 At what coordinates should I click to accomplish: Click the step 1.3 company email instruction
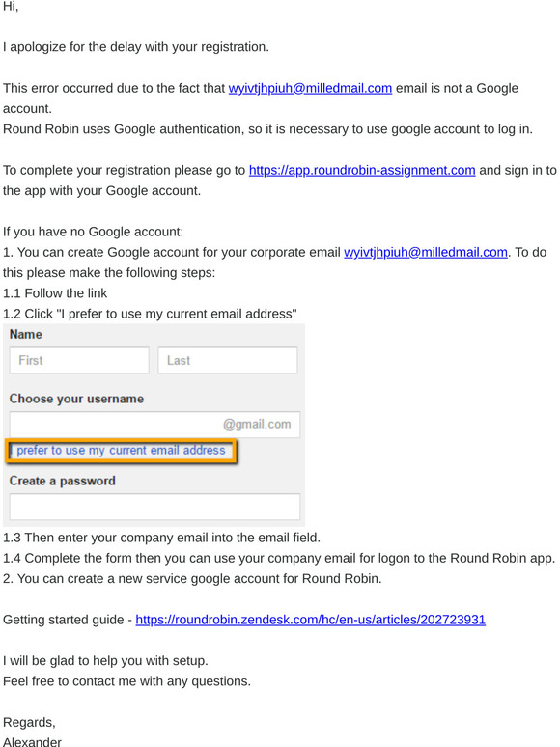pyautogui.click(x=161, y=538)
